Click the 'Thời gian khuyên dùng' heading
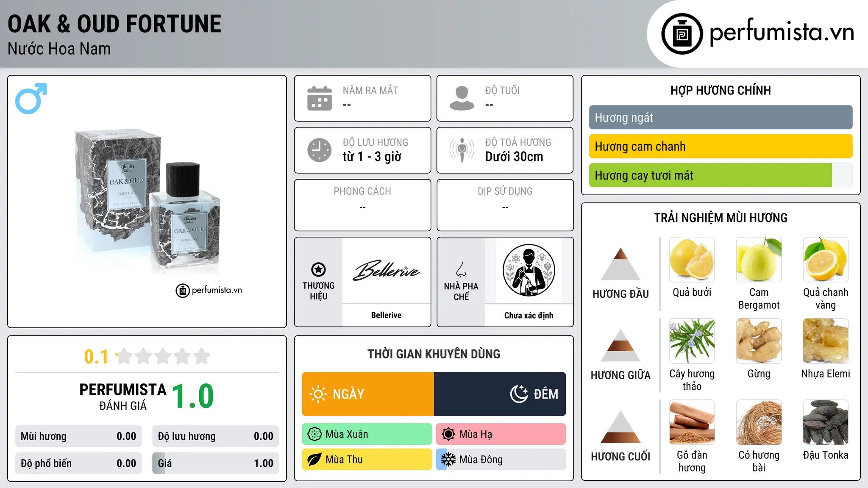Image resolution: width=868 pixels, height=488 pixels. pyautogui.click(x=434, y=354)
